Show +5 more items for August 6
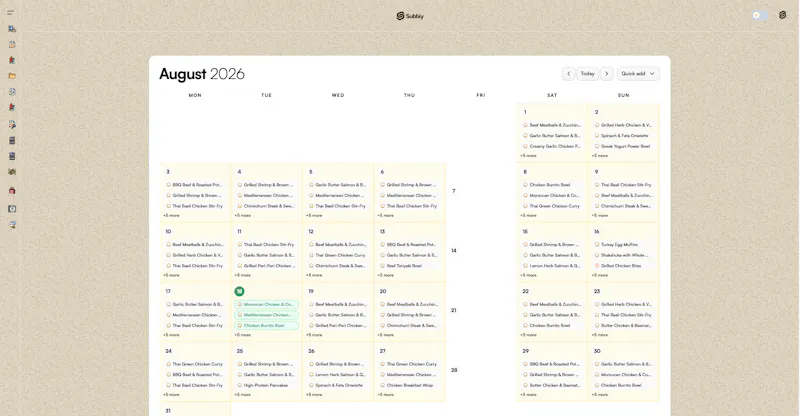 coord(385,215)
